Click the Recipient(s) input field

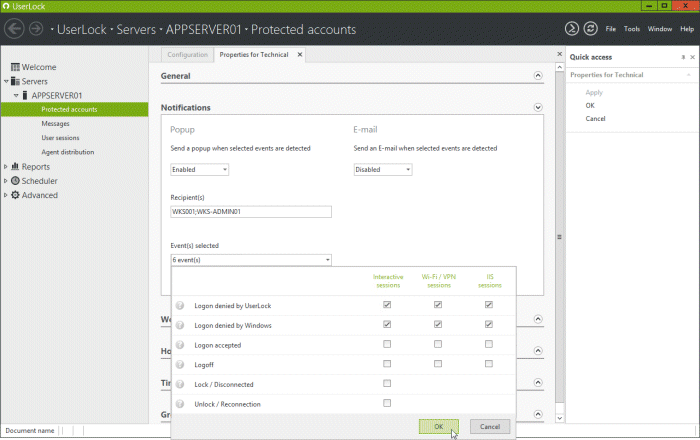[x=251, y=212]
